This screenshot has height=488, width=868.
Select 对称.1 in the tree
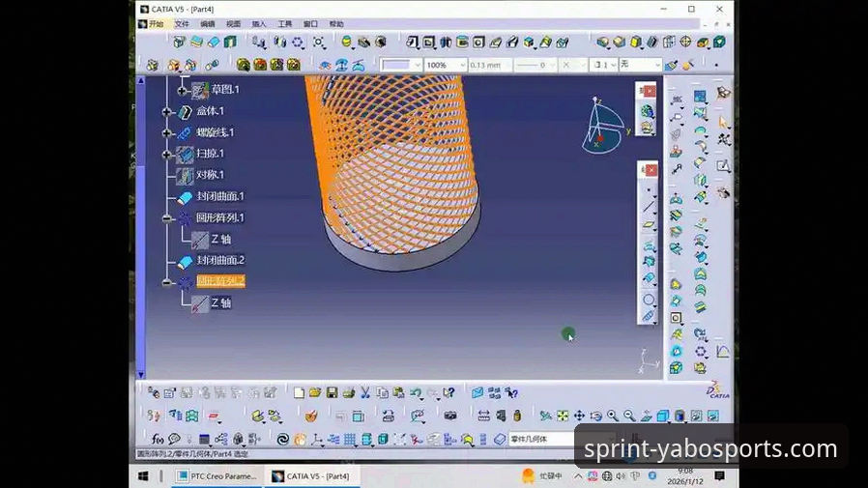[210, 175]
